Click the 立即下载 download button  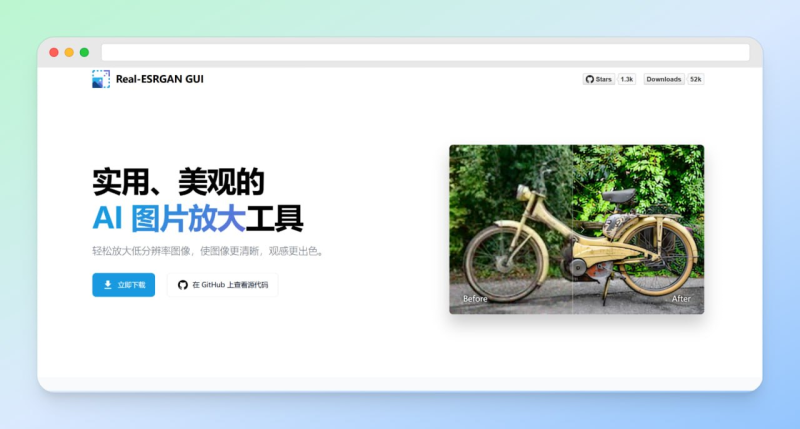point(123,285)
